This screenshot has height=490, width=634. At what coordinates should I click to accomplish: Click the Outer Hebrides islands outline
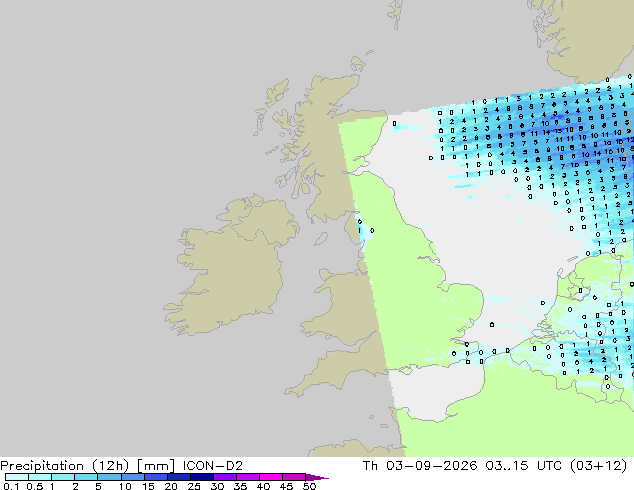coord(273,103)
